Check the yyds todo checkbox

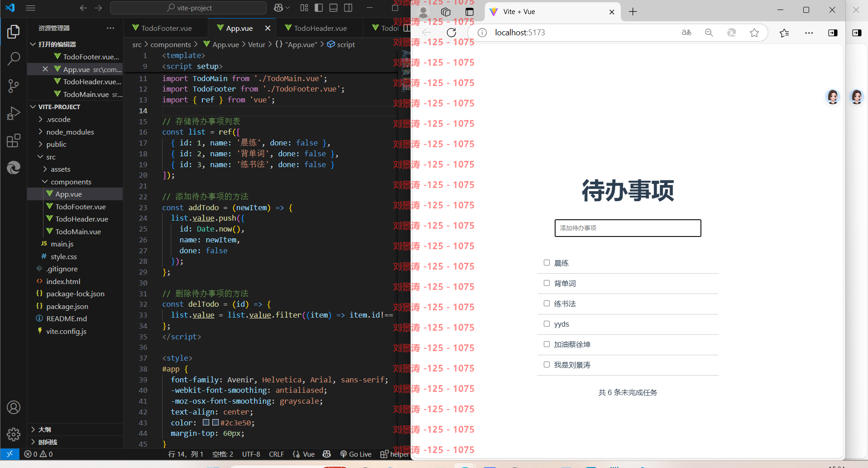click(547, 324)
